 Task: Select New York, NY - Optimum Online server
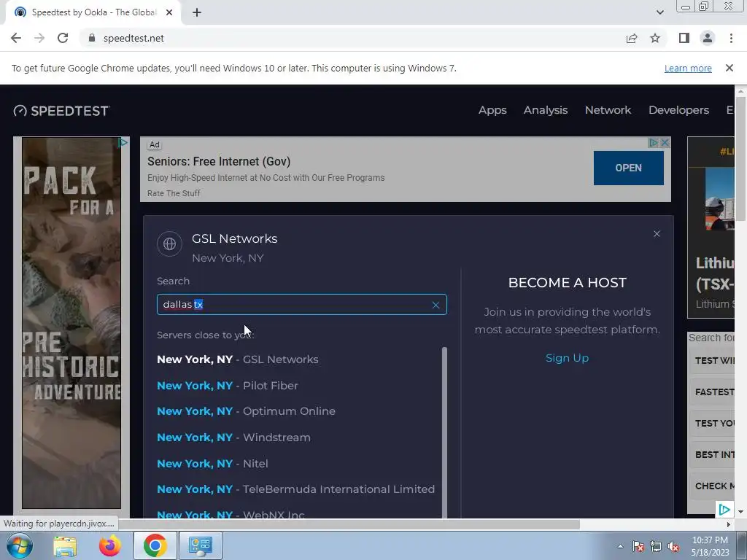pyautogui.click(x=246, y=411)
